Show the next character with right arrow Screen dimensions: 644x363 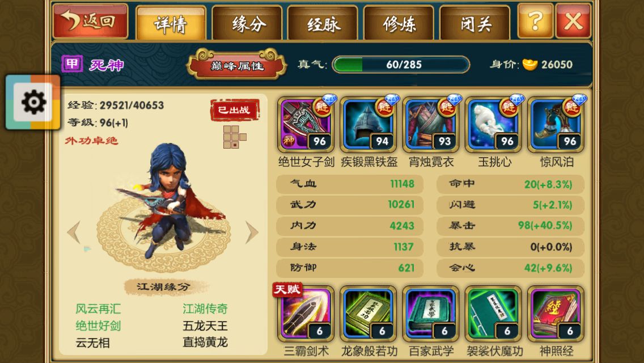[252, 233]
